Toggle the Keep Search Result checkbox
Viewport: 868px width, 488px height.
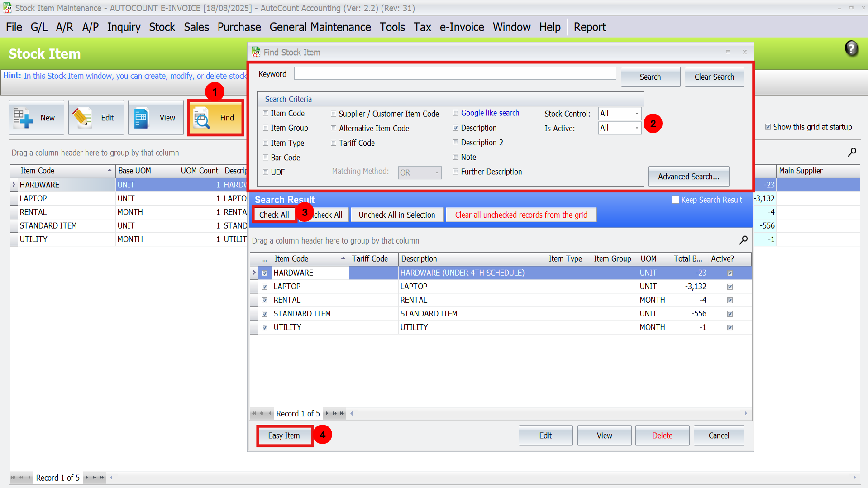pos(675,200)
